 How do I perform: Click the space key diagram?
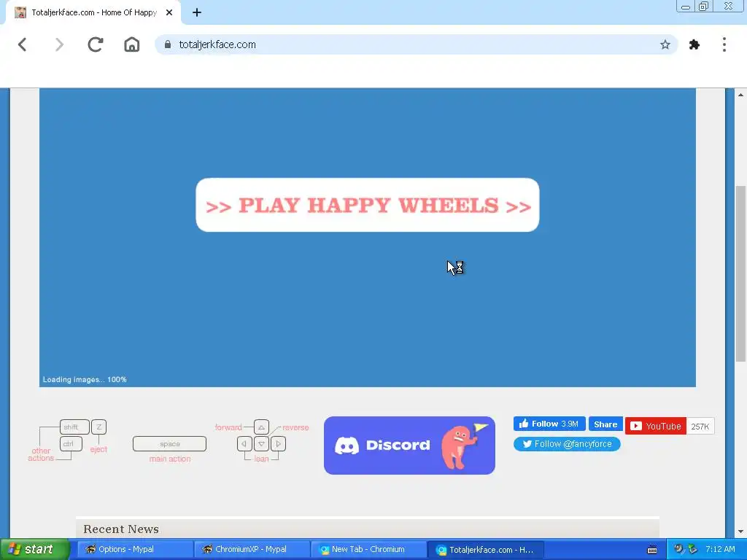coord(169,444)
